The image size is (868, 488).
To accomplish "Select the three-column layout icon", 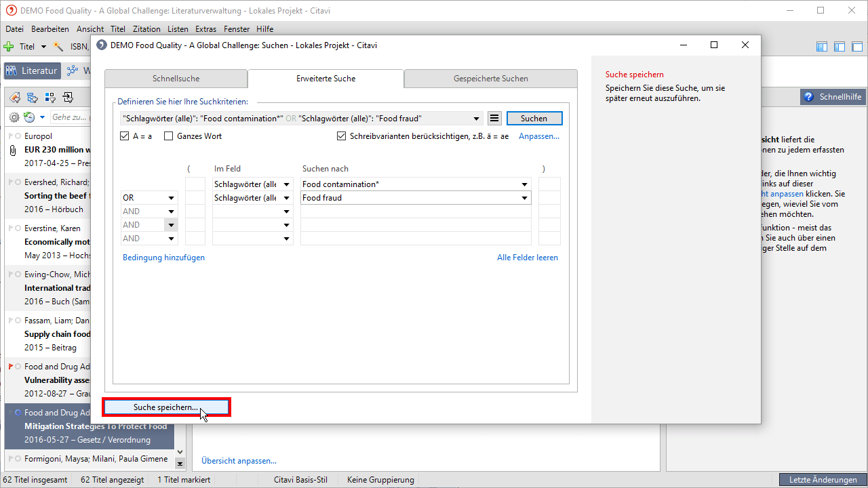I will pyautogui.click(x=822, y=47).
